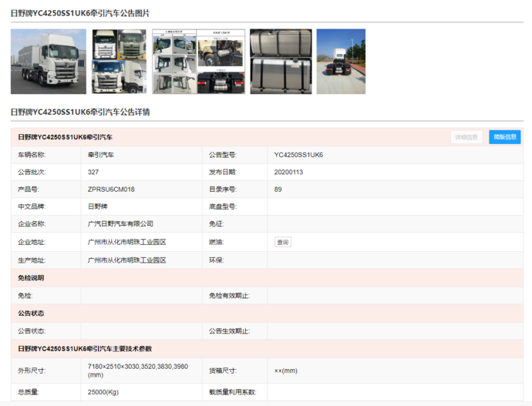Click the 公告图片 page heading

pyautogui.click(x=80, y=13)
